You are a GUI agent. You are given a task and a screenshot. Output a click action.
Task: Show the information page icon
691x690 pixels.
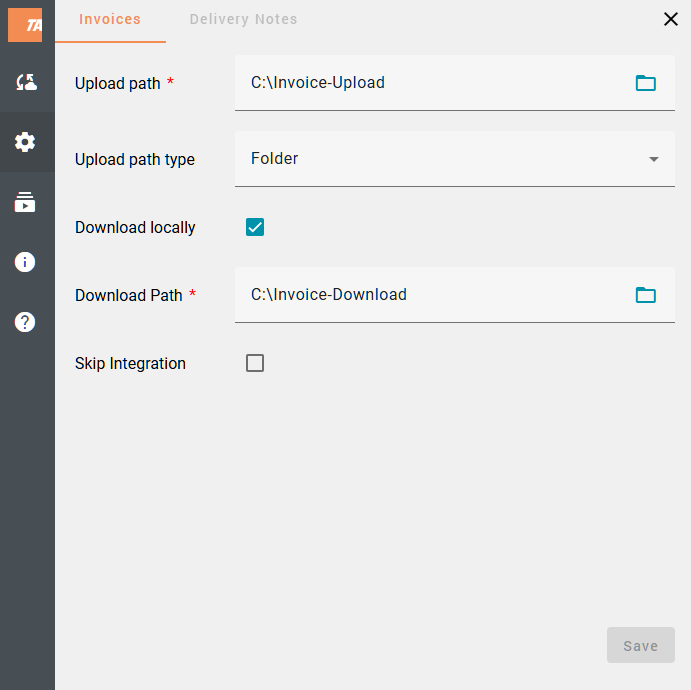(26, 262)
